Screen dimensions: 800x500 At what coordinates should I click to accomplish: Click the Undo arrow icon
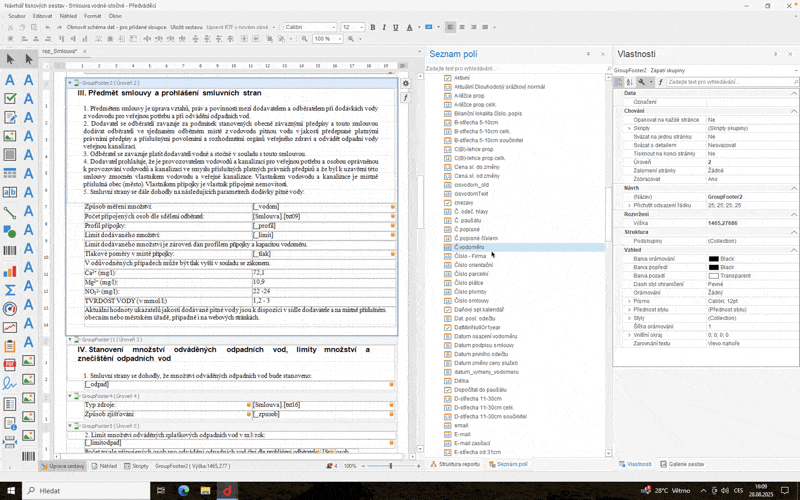47,28
